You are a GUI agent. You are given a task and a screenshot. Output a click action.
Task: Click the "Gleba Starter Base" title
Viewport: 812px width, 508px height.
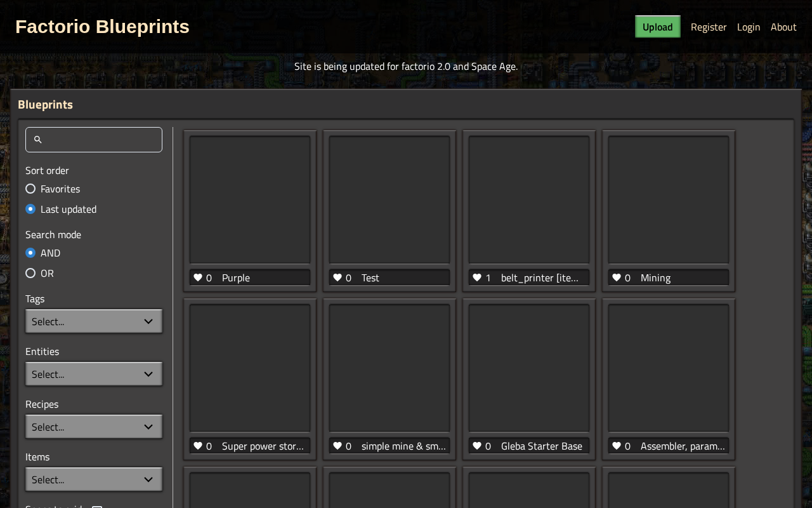coord(542,446)
